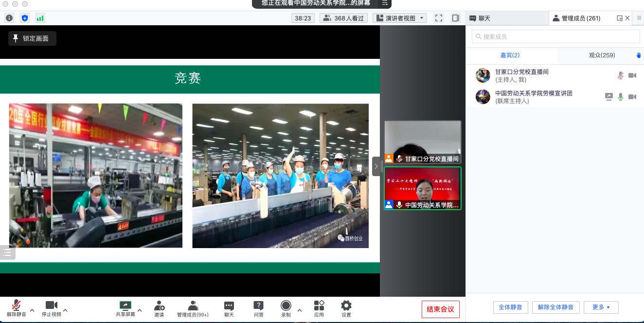644x323 pixels.
Task: Open the Q&A (问答) panel
Action: click(x=258, y=309)
